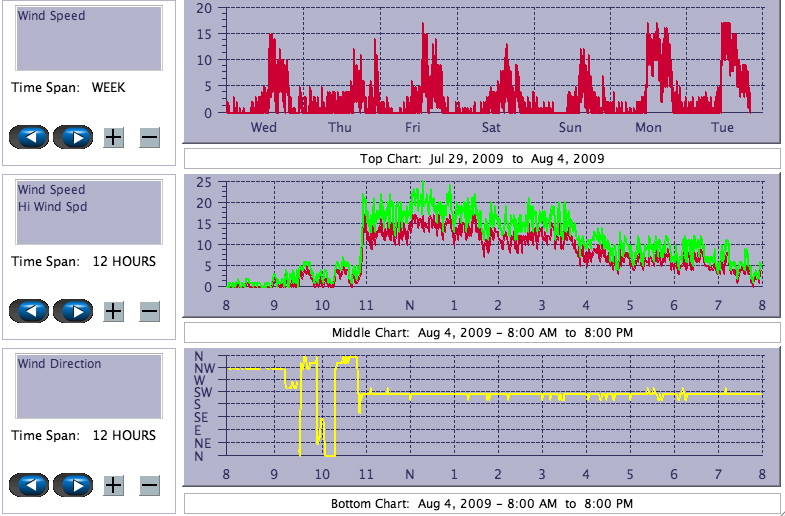The height and width of the screenshot is (516, 785).
Task: Click the Middle Chart date range caption
Action: (x=482, y=332)
